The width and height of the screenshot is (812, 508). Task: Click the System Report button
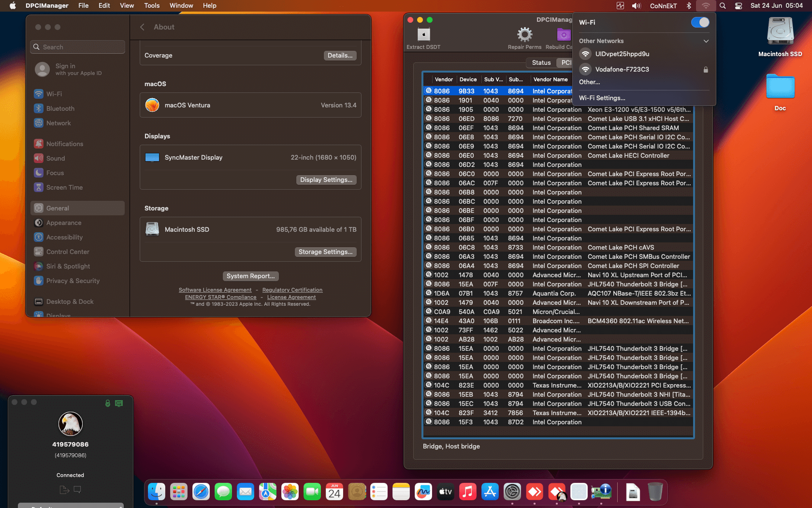[x=250, y=276]
